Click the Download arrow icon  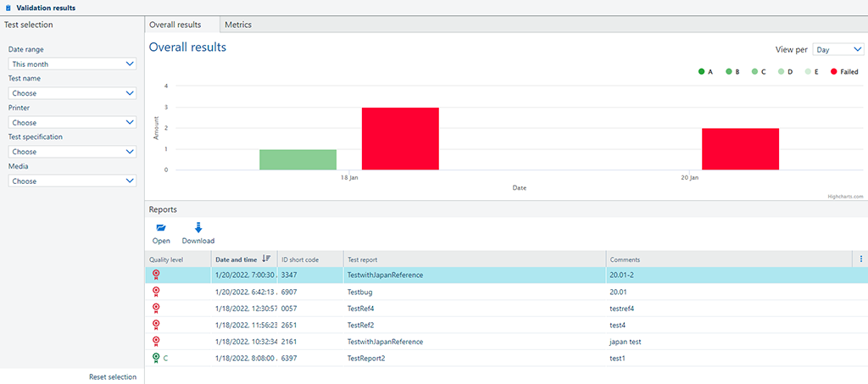pos(198,228)
